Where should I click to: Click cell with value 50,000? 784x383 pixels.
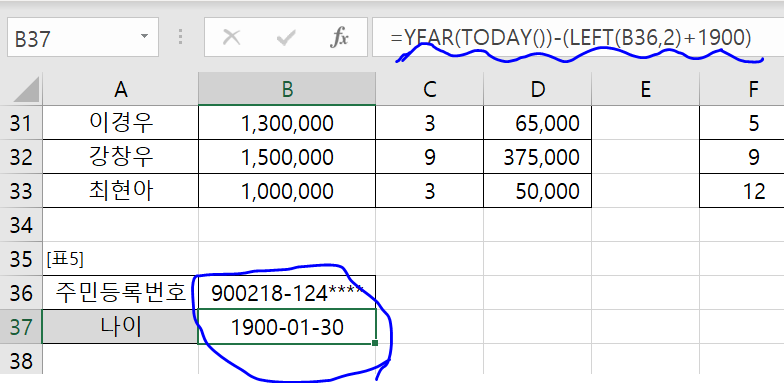[538, 190]
